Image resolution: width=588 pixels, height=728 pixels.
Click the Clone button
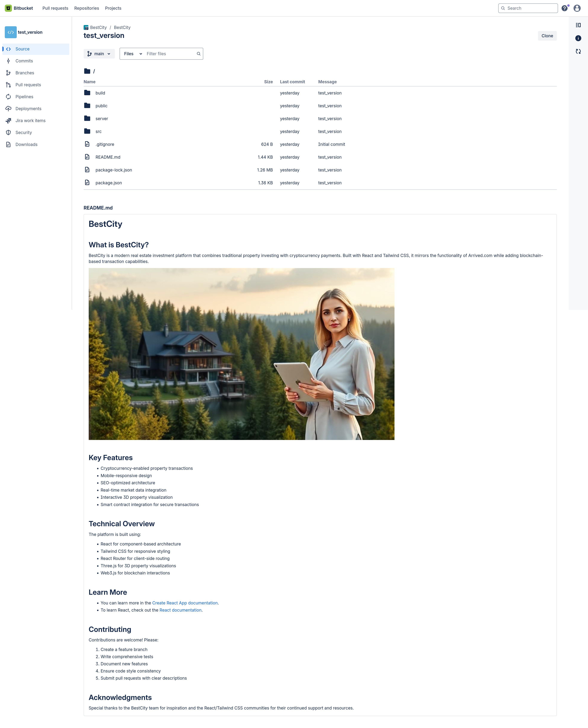pos(547,36)
